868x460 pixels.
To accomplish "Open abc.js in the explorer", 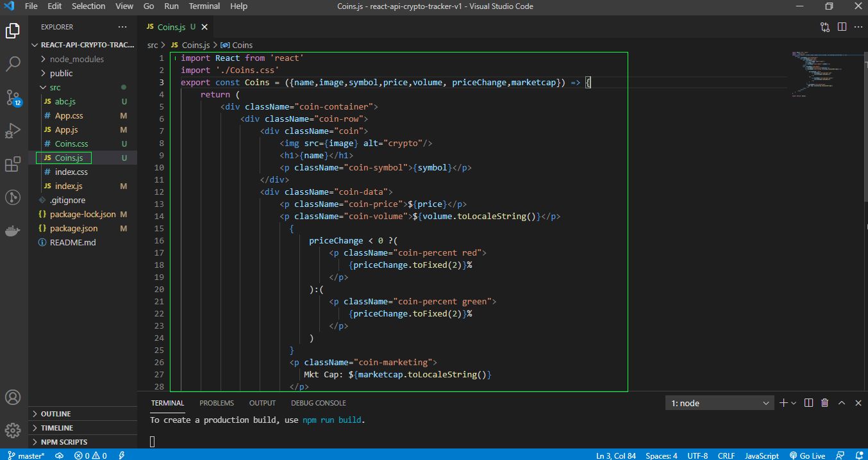I will (x=83, y=101).
